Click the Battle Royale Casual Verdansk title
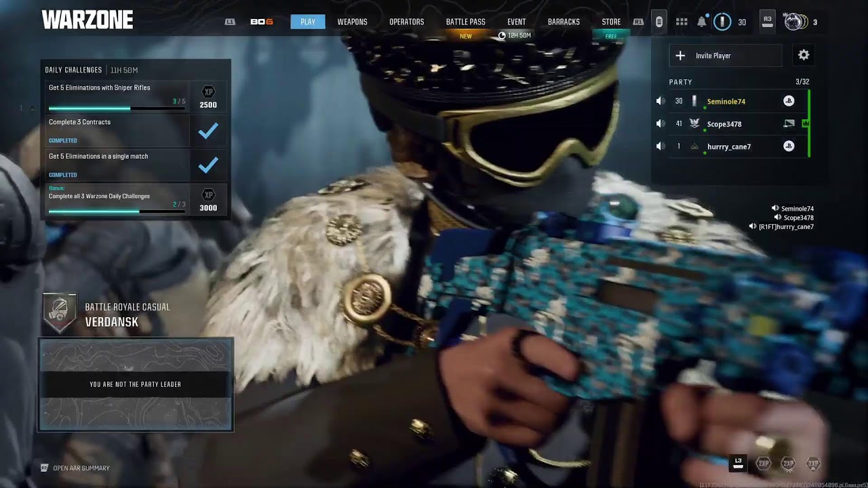868x488 pixels. click(127, 314)
